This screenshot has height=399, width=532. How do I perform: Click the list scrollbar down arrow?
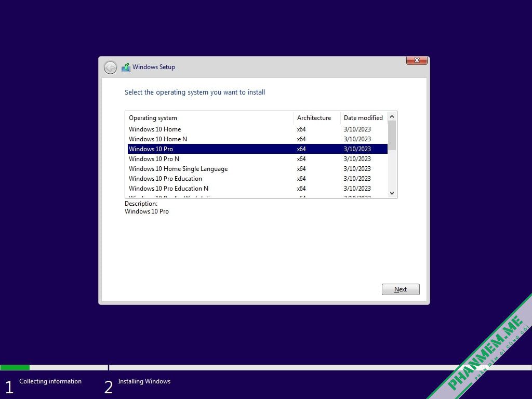392,193
